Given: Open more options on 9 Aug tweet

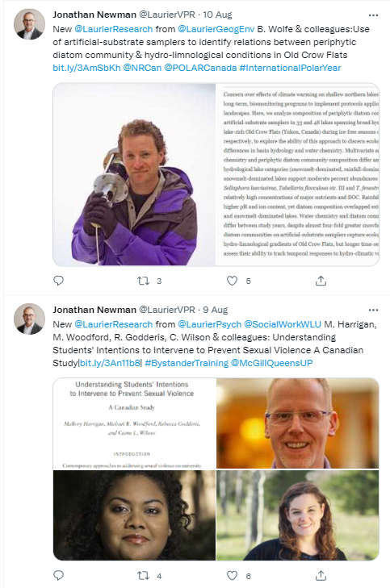Looking at the screenshot, I should 373,310.
